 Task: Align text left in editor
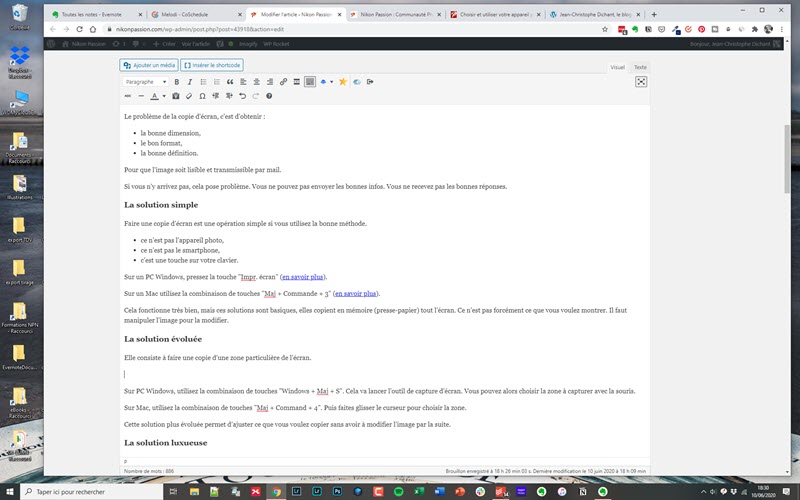pos(243,82)
